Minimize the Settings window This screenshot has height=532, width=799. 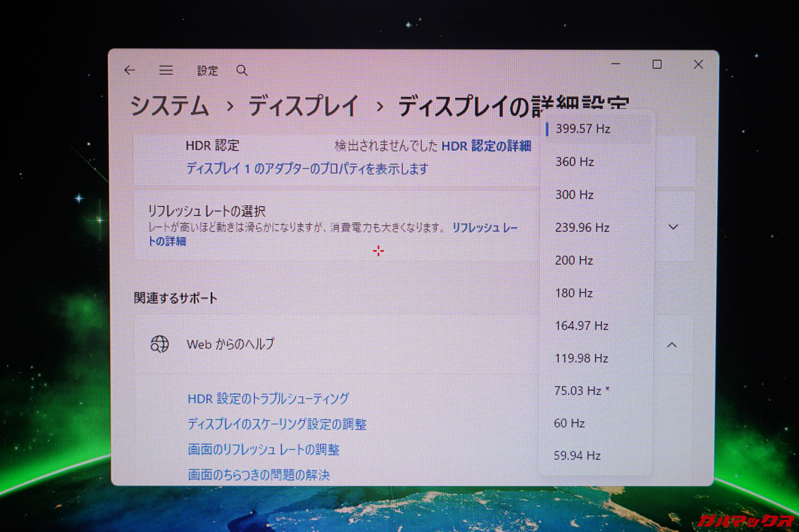[616, 64]
